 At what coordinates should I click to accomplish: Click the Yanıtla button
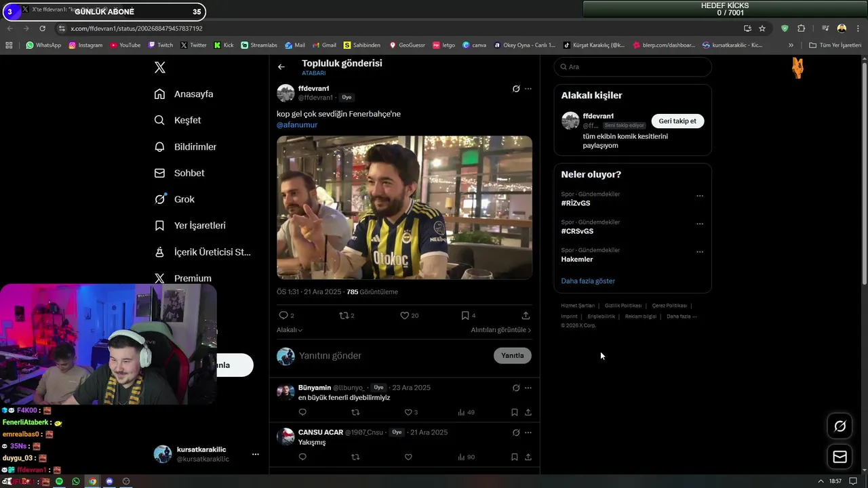point(513,356)
